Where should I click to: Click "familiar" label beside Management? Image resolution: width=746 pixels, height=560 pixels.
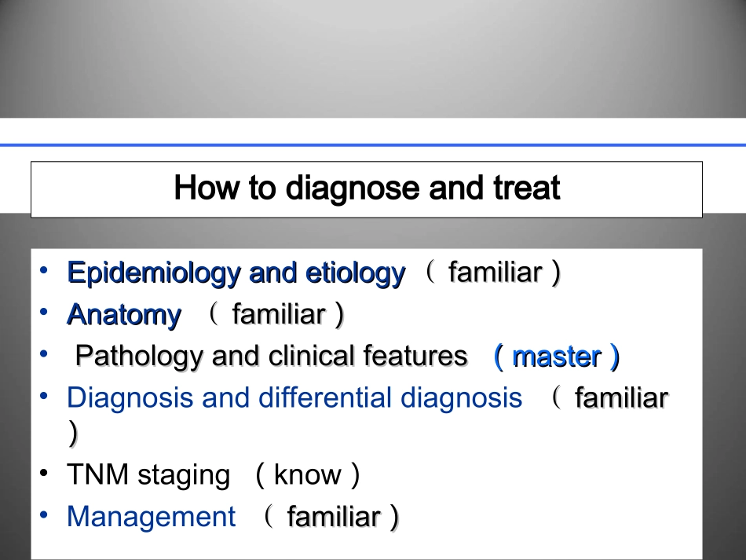point(334,517)
